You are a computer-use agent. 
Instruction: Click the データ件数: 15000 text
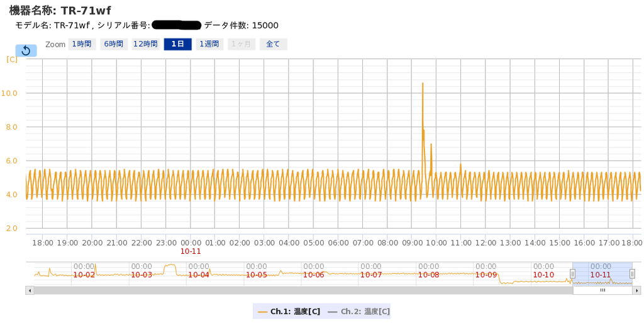click(241, 25)
